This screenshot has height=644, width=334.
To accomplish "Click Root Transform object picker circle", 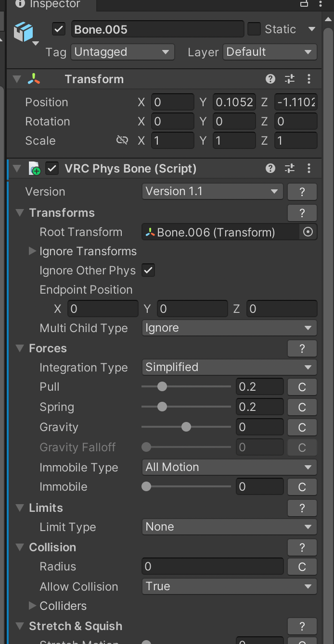I will (308, 232).
